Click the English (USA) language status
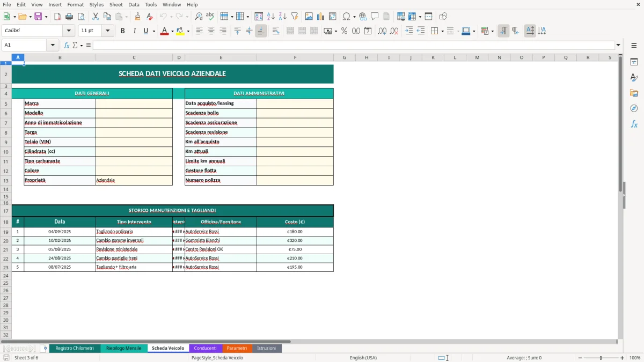This screenshot has height=362, width=644. coord(363,358)
